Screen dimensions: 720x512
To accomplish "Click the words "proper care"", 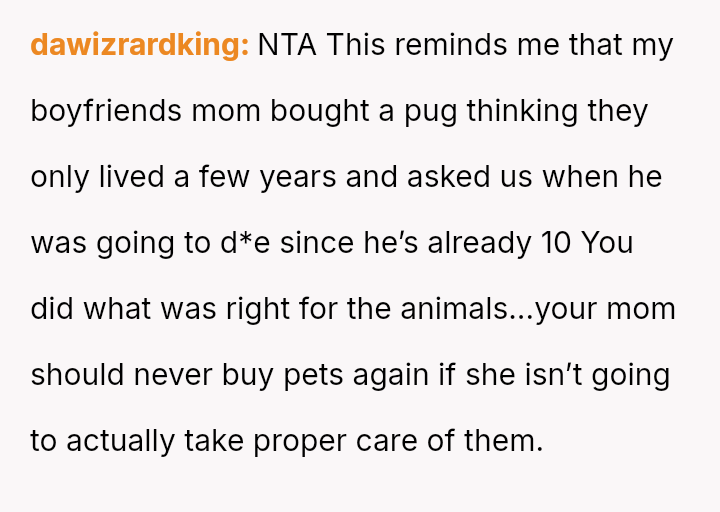I will (316, 441).
